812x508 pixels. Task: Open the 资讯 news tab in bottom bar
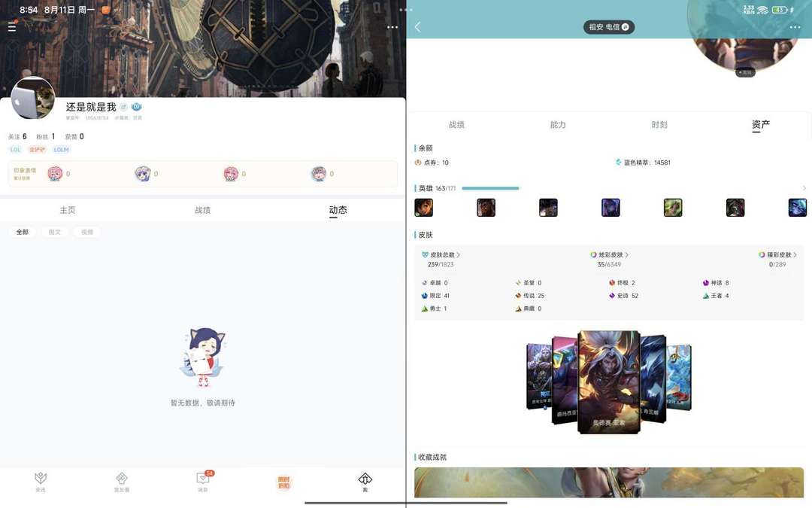41,482
